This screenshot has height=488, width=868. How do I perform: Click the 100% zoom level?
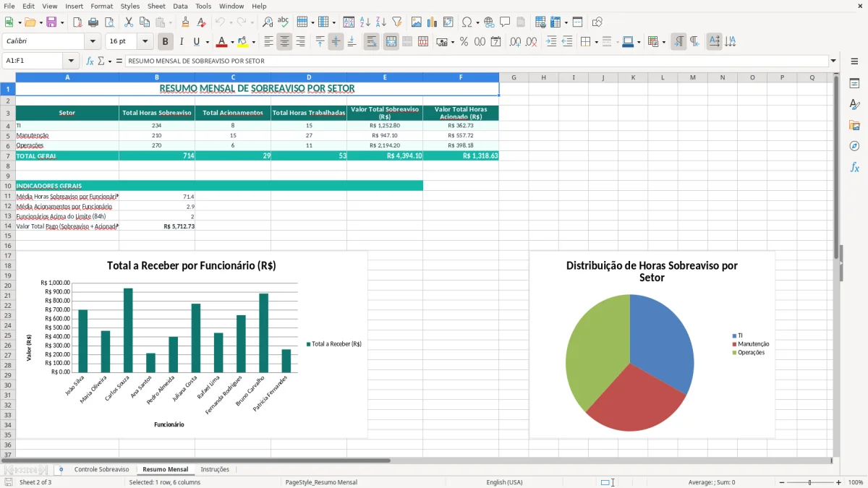[x=855, y=482]
